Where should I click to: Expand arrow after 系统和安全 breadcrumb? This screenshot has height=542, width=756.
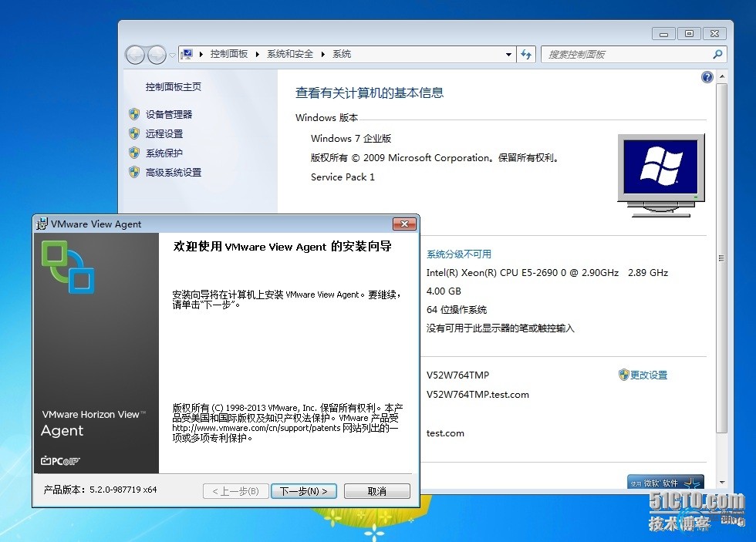pyautogui.click(x=323, y=55)
